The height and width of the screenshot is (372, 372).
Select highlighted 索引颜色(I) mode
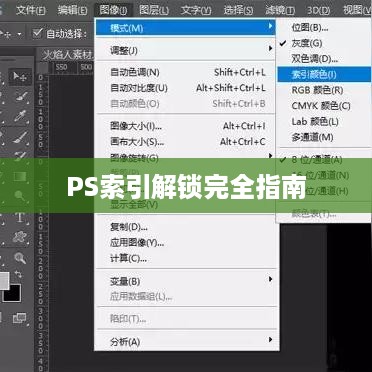(x=324, y=74)
